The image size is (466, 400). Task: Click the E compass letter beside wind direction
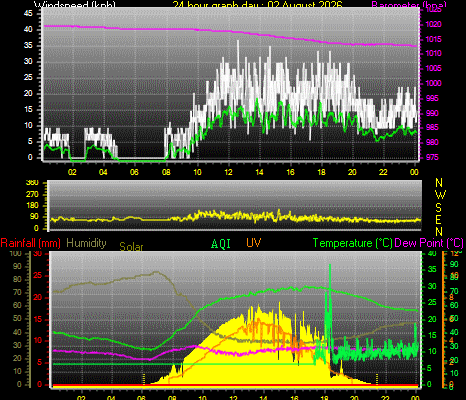[x=439, y=220]
